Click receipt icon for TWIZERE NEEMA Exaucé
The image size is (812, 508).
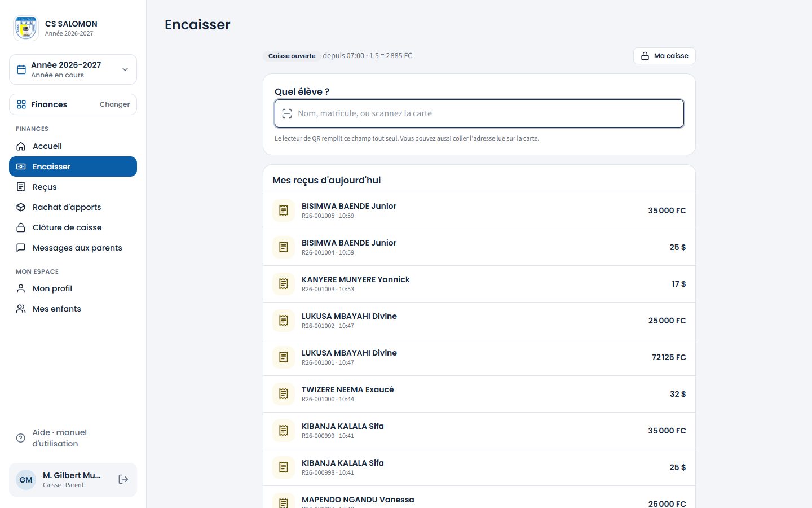coord(284,394)
